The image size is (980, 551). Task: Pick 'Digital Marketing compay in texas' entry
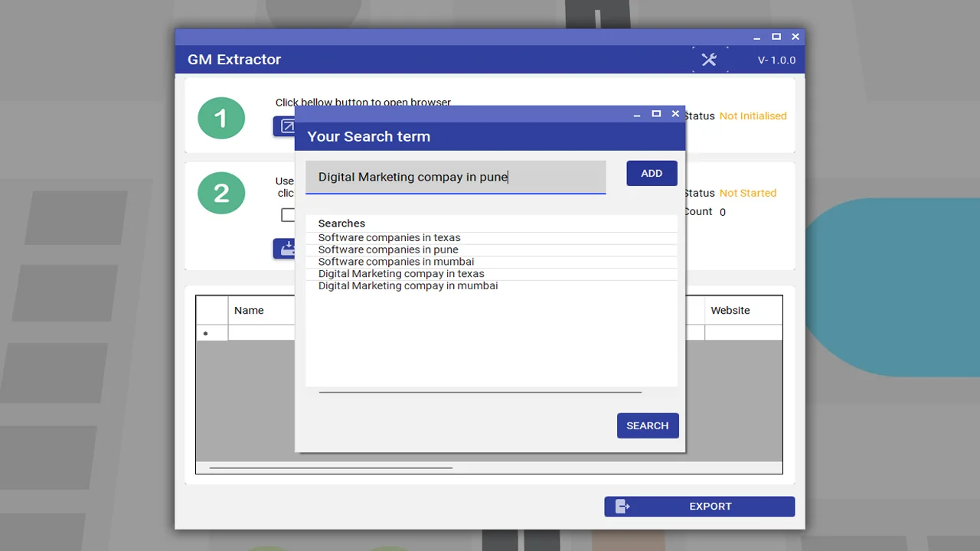point(401,274)
